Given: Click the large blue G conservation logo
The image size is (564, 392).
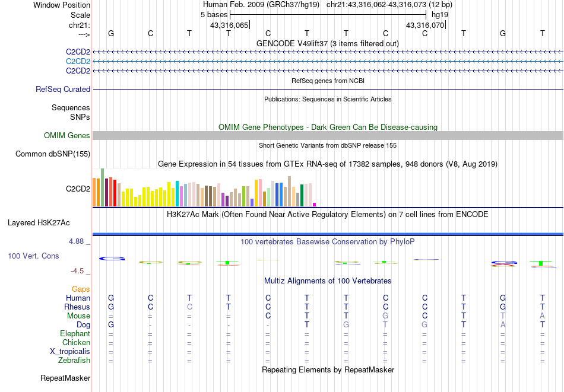Looking at the screenshot, I should (112, 259).
